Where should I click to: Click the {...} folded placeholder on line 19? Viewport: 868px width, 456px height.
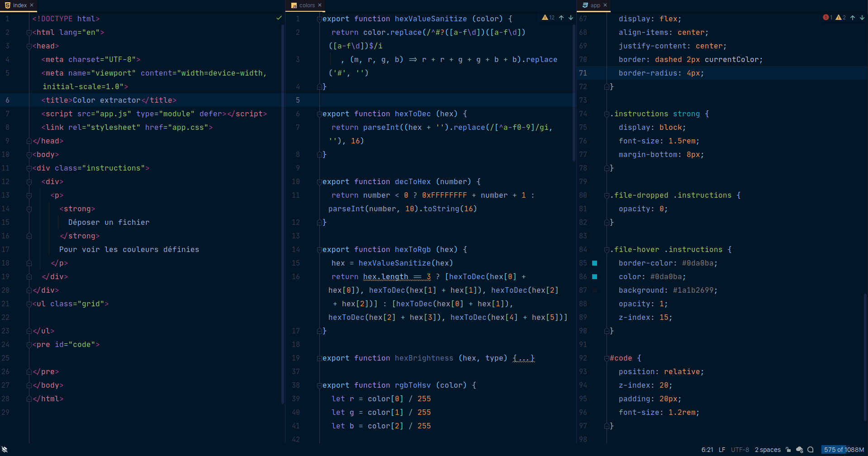(524, 358)
